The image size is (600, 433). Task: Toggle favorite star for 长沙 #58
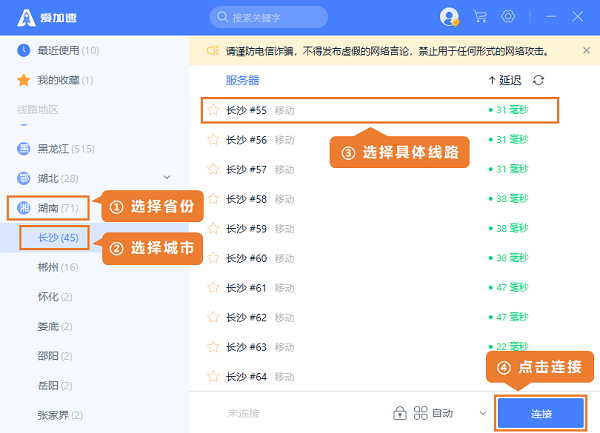(212, 199)
